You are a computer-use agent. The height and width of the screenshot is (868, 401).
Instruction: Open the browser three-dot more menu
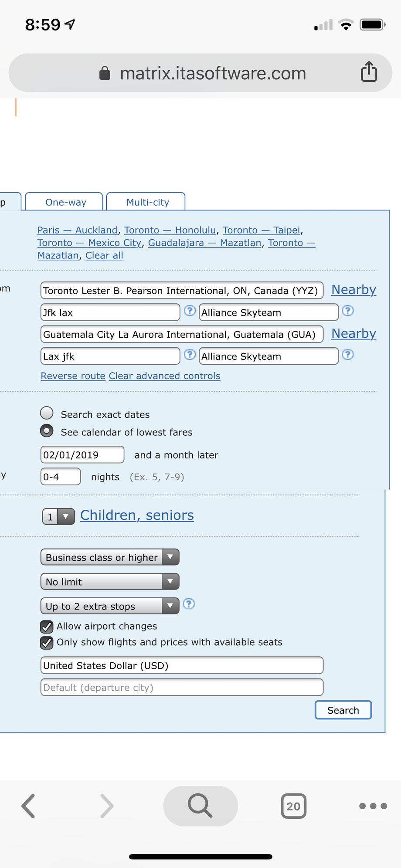point(373,806)
